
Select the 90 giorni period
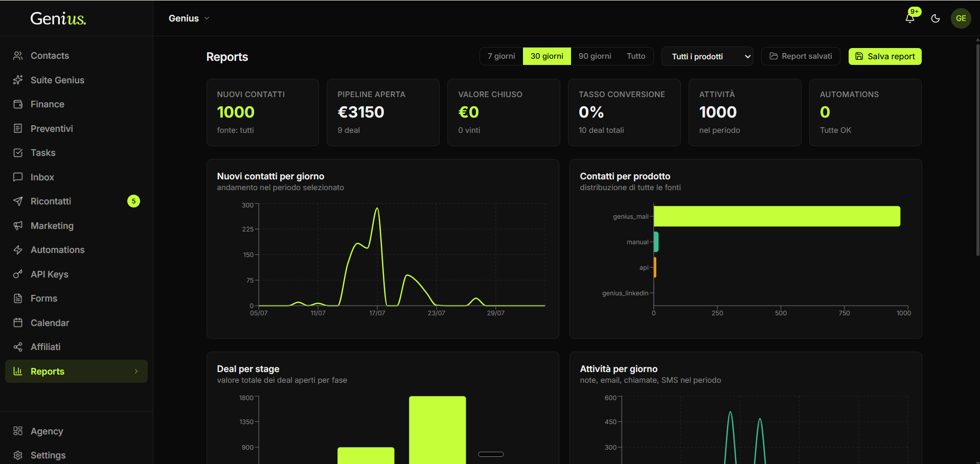(595, 56)
